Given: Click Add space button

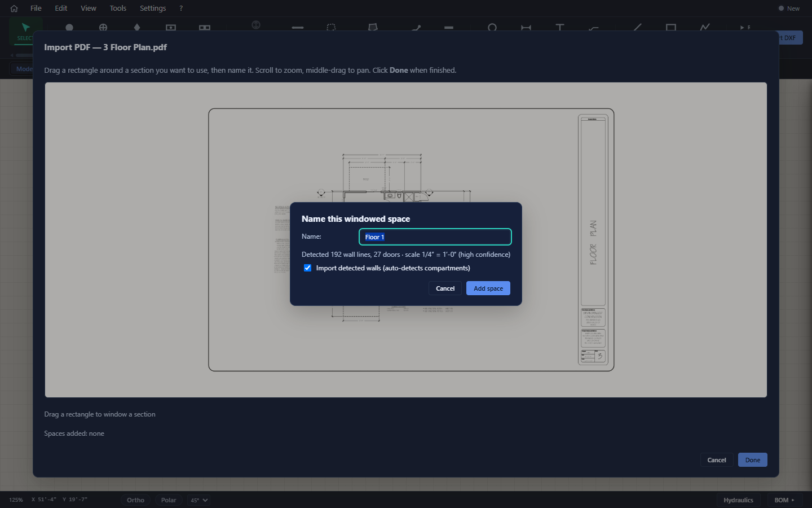Looking at the screenshot, I should point(488,288).
